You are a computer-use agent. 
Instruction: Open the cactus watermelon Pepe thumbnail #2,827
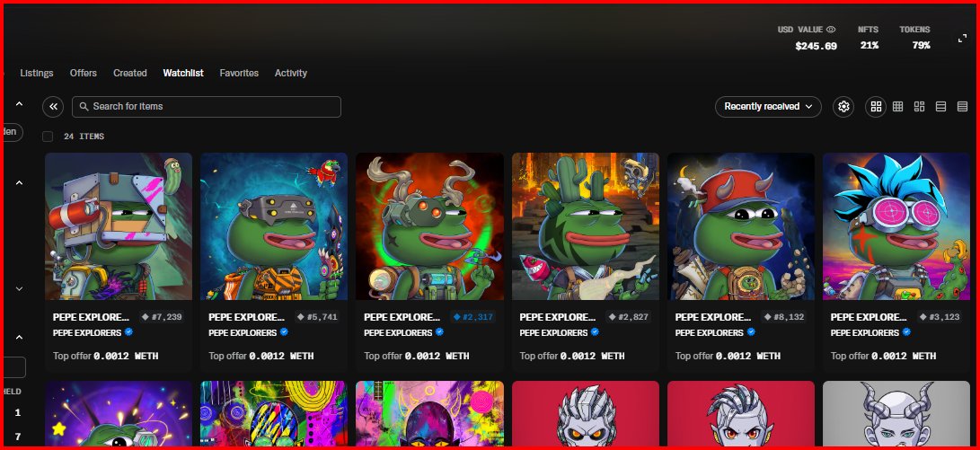pos(585,226)
